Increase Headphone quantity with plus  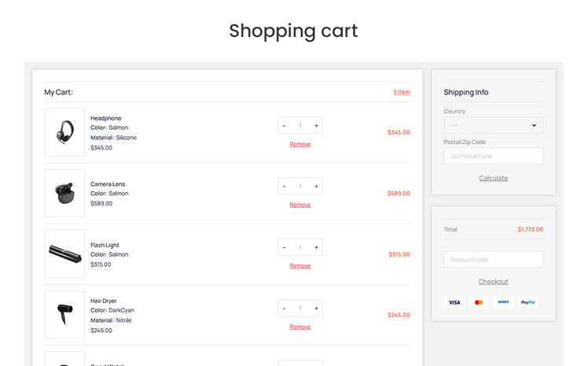click(x=316, y=126)
